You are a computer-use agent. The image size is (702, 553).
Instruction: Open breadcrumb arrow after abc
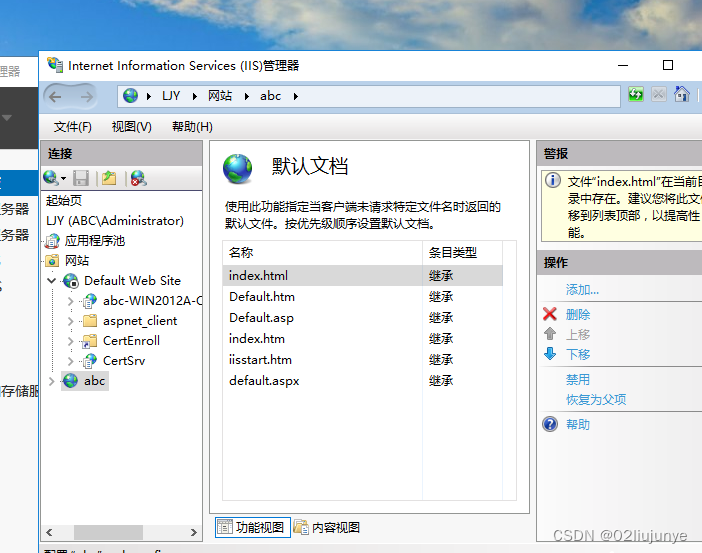296,96
